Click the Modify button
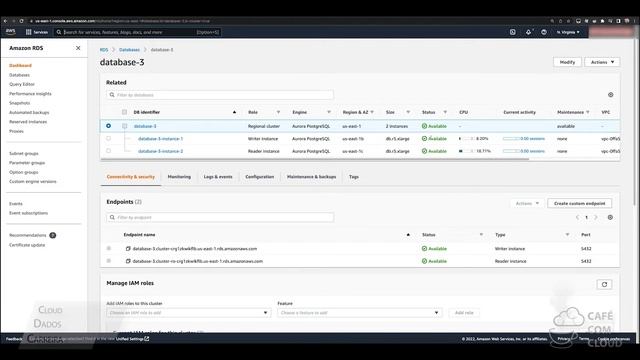This screenshot has height=360, width=640. coord(567,62)
